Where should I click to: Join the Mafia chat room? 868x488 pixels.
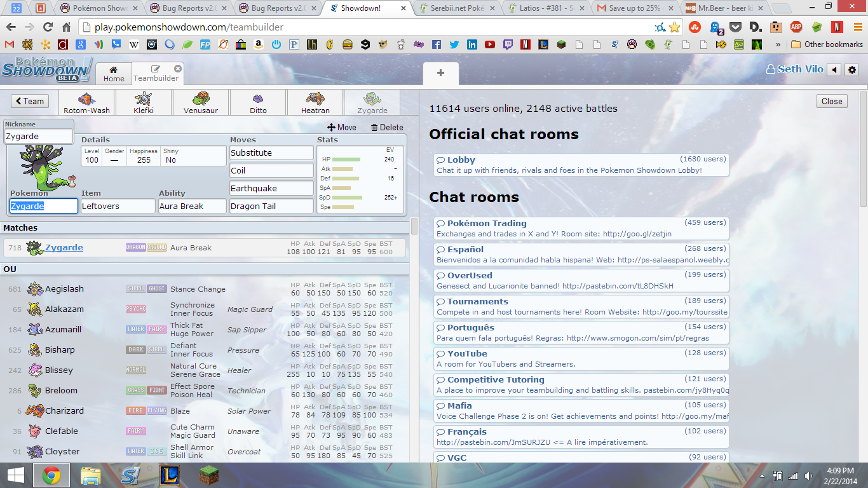580,410
